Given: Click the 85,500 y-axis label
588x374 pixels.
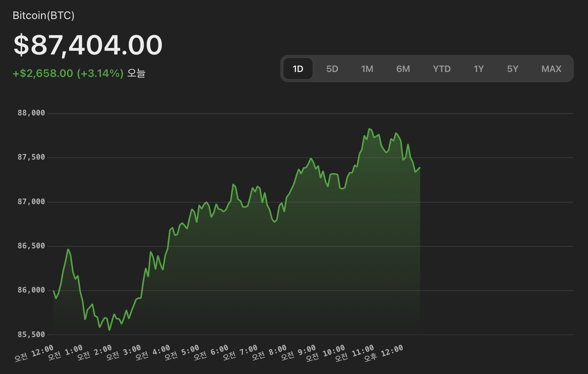Looking at the screenshot, I should click(x=31, y=334).
